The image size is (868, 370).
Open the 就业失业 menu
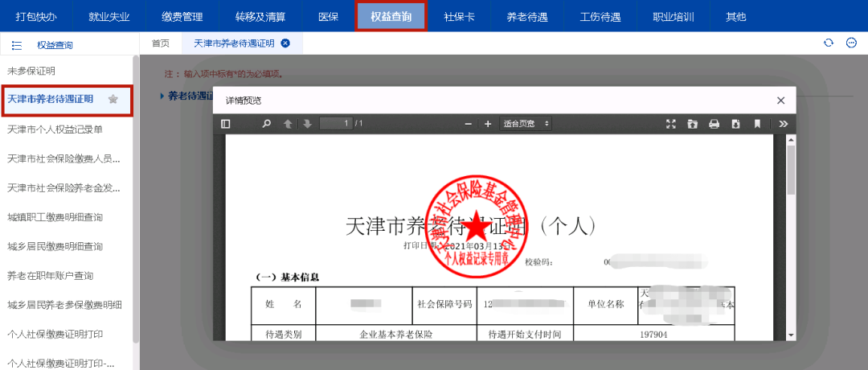109,16
